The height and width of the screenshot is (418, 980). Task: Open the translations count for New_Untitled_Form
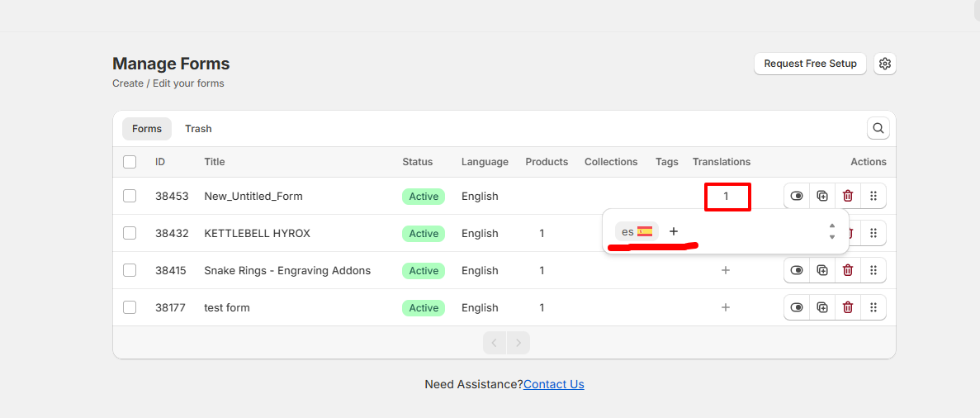(727, 197)
